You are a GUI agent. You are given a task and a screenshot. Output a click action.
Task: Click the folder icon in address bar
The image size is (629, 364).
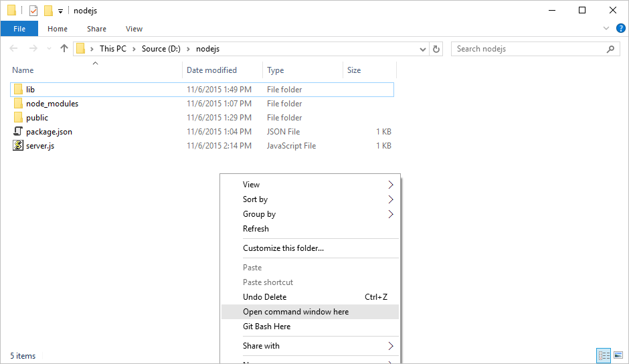click(80, 49)
